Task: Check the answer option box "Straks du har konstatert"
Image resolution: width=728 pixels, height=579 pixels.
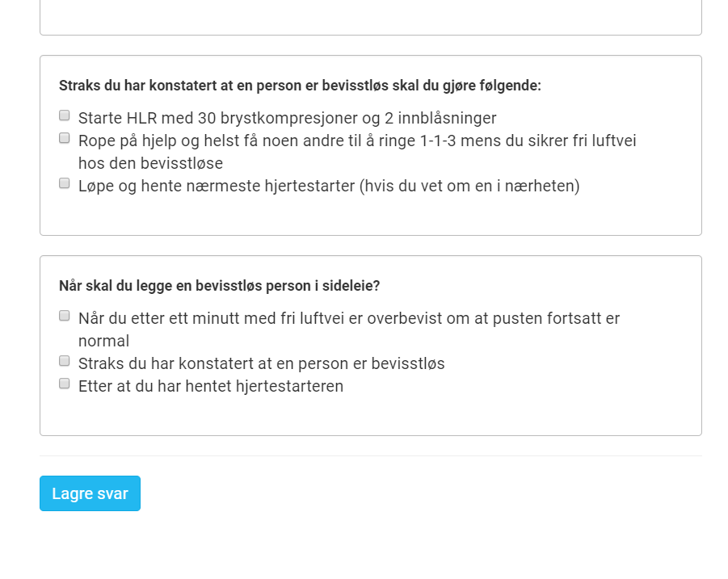Action: tap(65, 361)
